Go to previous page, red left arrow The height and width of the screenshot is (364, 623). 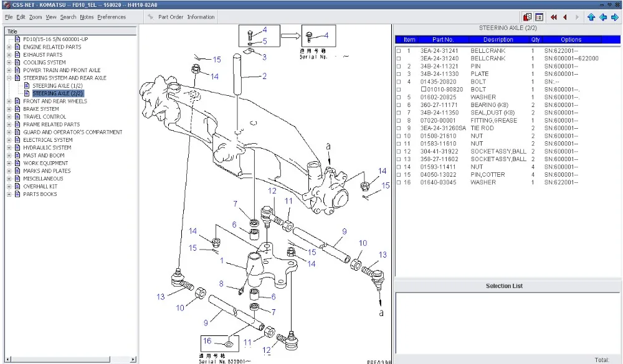(565, 17)
